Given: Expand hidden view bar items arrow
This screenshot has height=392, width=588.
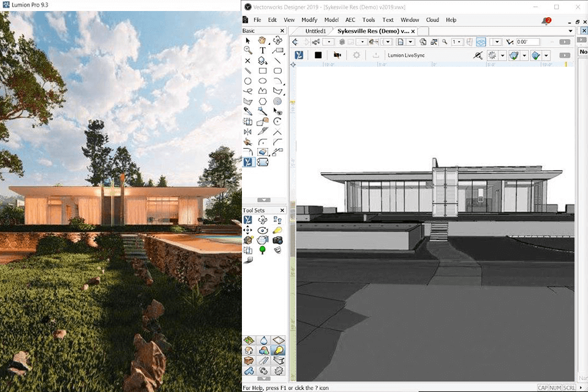Looking at the screenshot, I should 564,42.
